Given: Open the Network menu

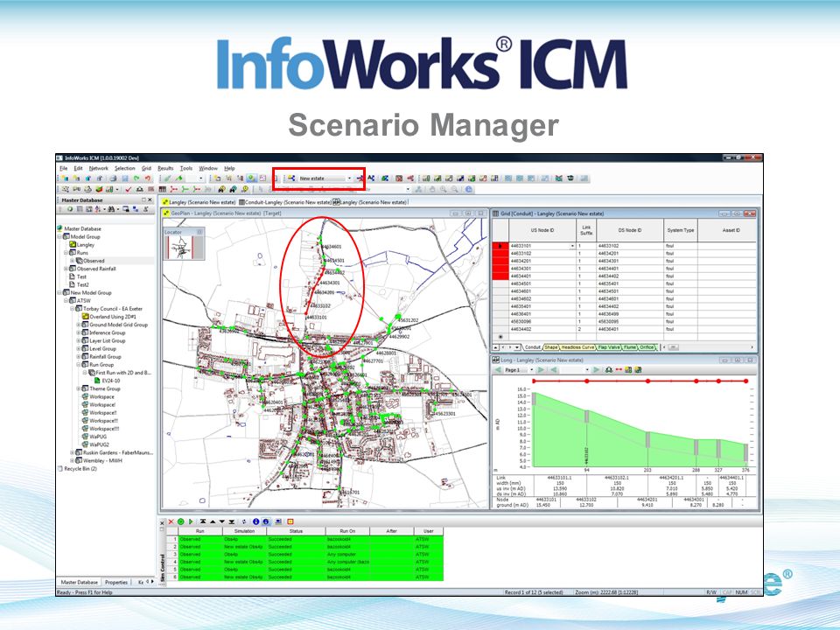Looking at the screenshot, I should 99,168.
